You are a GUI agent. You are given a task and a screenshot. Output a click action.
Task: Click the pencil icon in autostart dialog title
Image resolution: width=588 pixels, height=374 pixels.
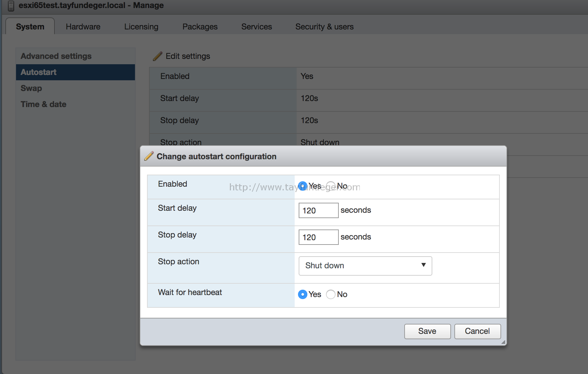point(149,156)
